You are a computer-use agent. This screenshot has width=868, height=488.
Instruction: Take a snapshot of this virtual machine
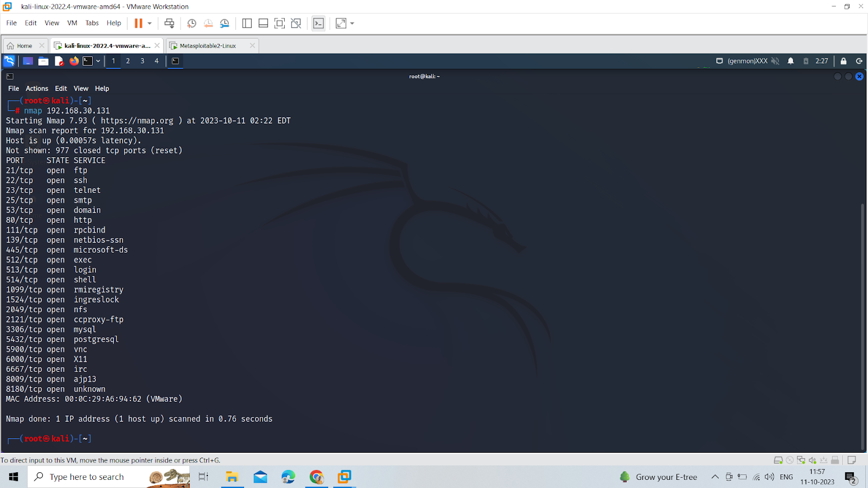[x=192, y=23]
